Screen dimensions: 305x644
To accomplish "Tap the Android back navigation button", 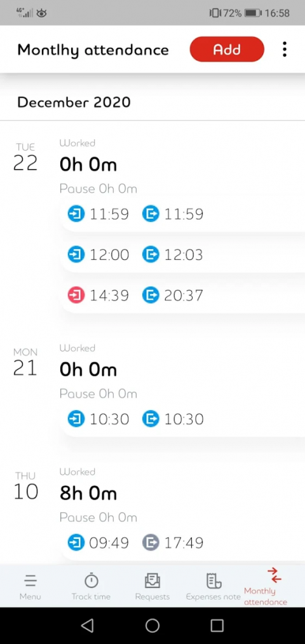I will click(88, 625).
